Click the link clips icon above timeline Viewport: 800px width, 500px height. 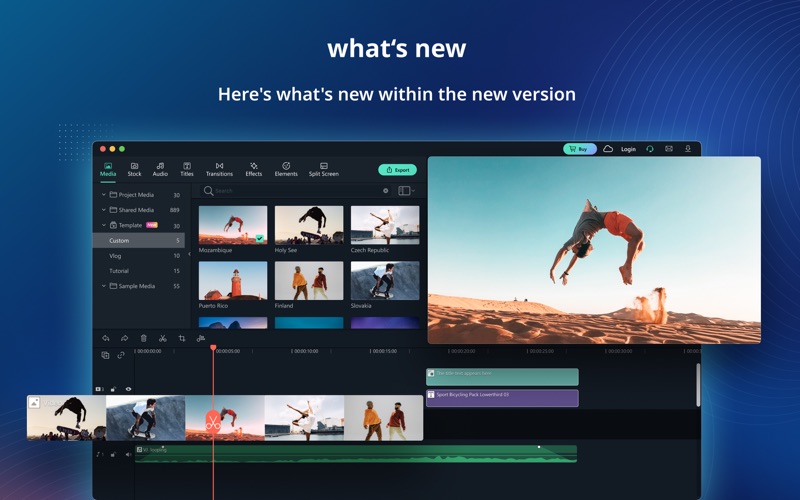[x=121, y=355]
